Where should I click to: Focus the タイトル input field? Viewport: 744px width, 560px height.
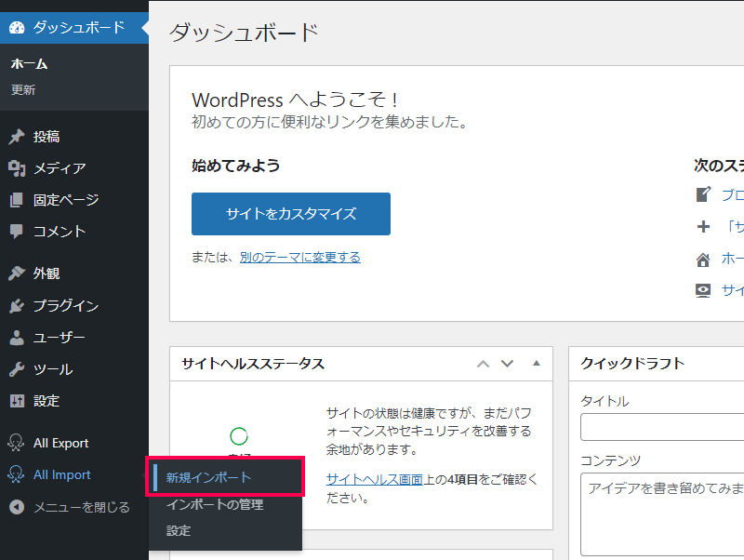point(662,427)
